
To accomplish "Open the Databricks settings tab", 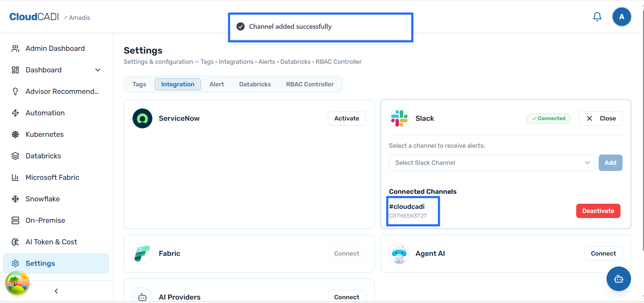I will (255, 84).
